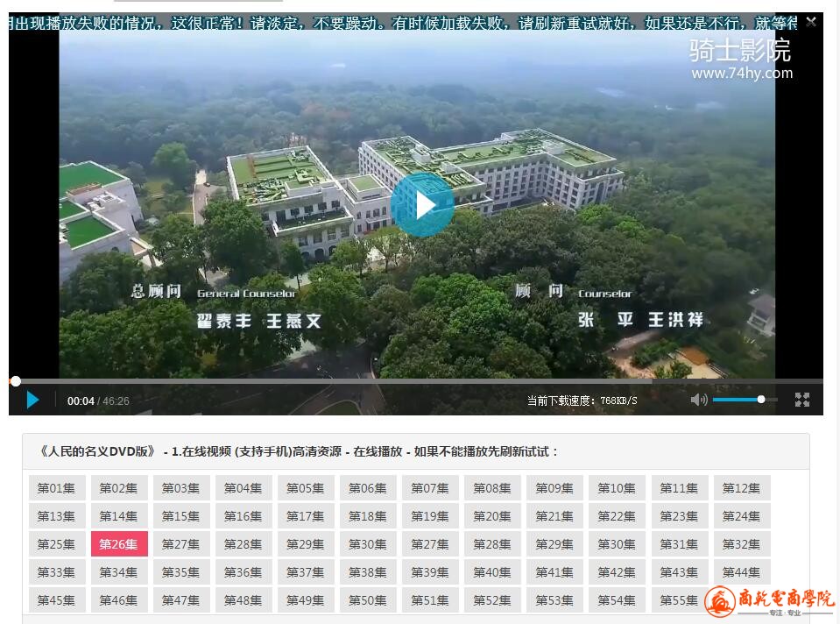
Task: Open episode 第42集
Action: (x=618, y=572)
